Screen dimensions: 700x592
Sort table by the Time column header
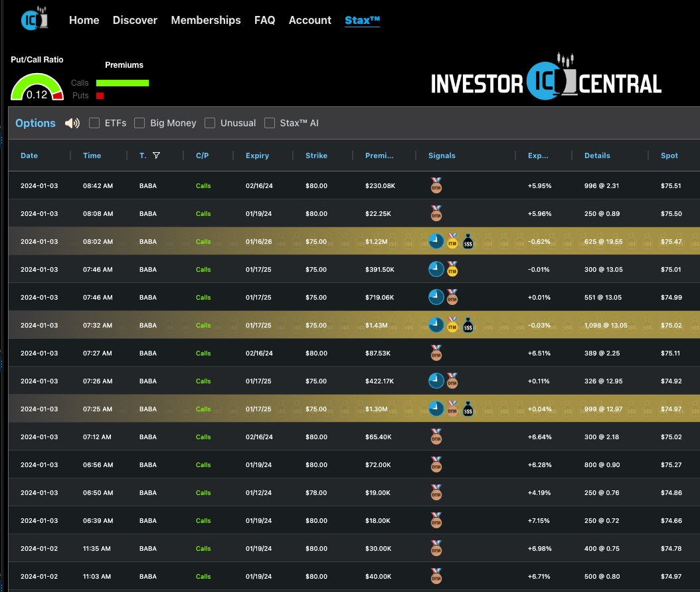[x=92, y=155]
